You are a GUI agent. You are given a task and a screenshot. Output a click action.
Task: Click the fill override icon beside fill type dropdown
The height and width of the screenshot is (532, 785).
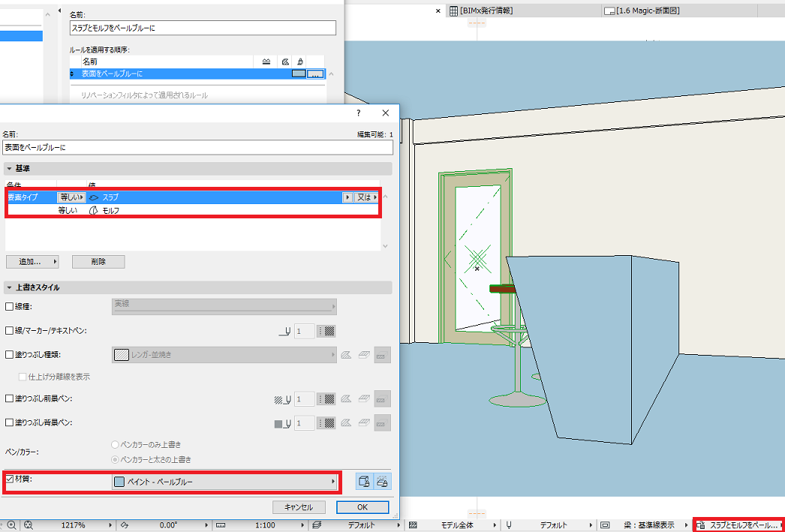coord(346,355)
